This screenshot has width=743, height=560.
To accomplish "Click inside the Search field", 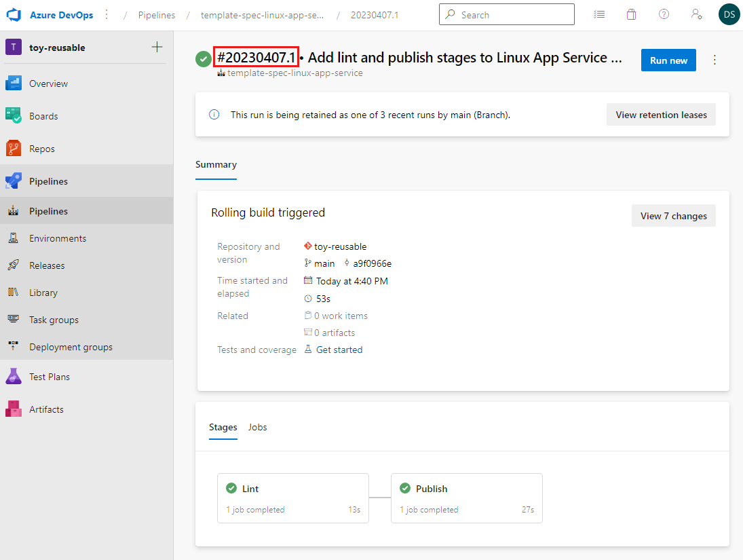I will pos(507,15).
